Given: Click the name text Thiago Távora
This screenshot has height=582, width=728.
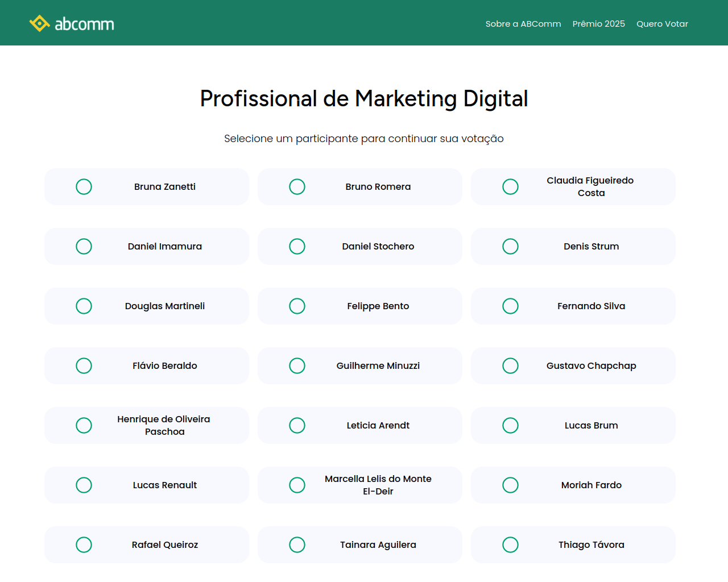Looking at the screenshot, I should point(591,544).
